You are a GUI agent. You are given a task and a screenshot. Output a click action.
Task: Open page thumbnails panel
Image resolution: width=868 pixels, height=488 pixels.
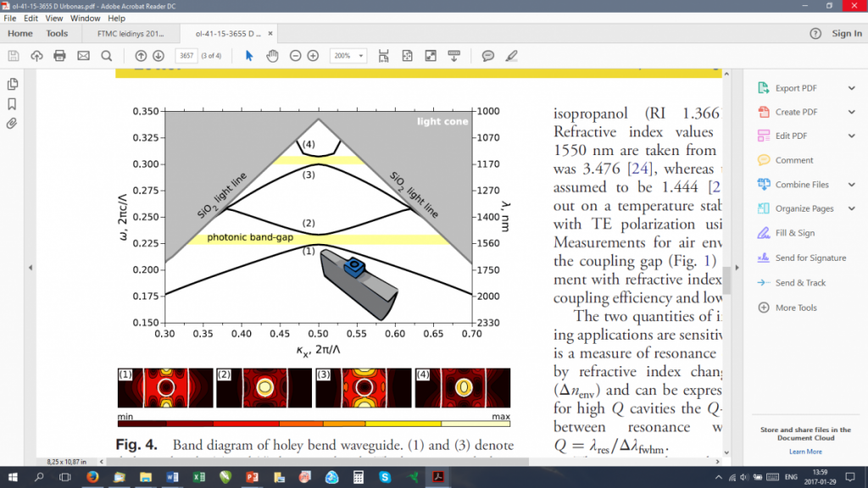coord(12,84)
